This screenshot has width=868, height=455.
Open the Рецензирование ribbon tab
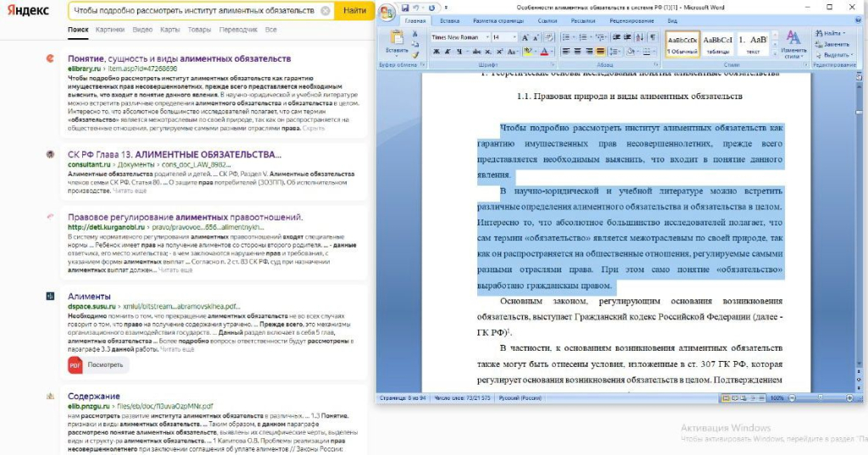click(632, 21)
